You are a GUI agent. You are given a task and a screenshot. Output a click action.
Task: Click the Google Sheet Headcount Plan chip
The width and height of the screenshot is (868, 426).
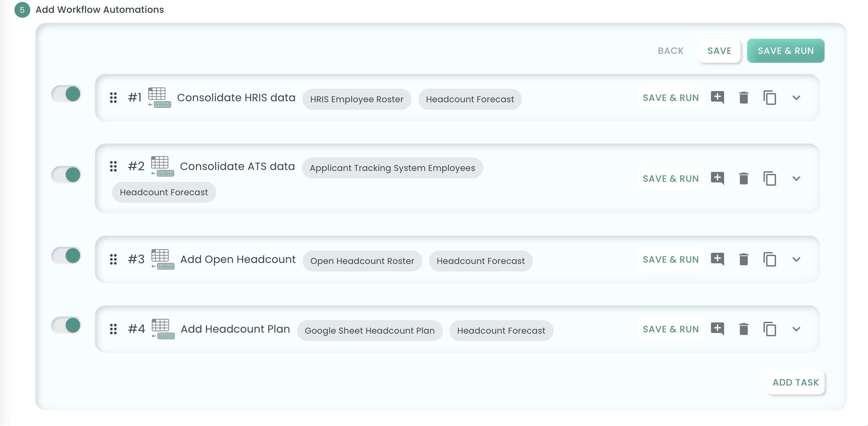coord(370,331)
